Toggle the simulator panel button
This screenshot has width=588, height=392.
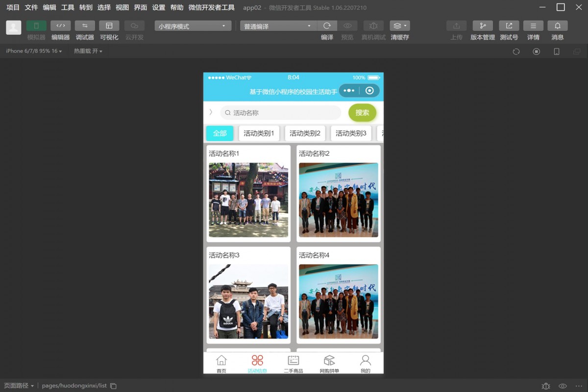pyautogui.click(x=36, y=26)
